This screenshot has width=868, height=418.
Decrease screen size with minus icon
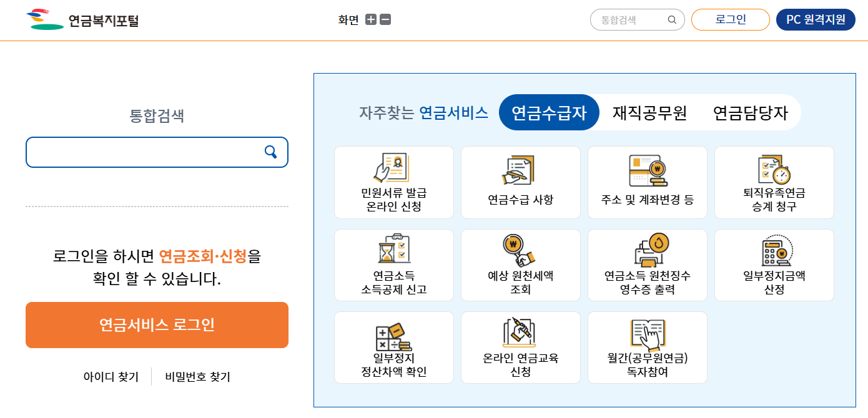385,20
